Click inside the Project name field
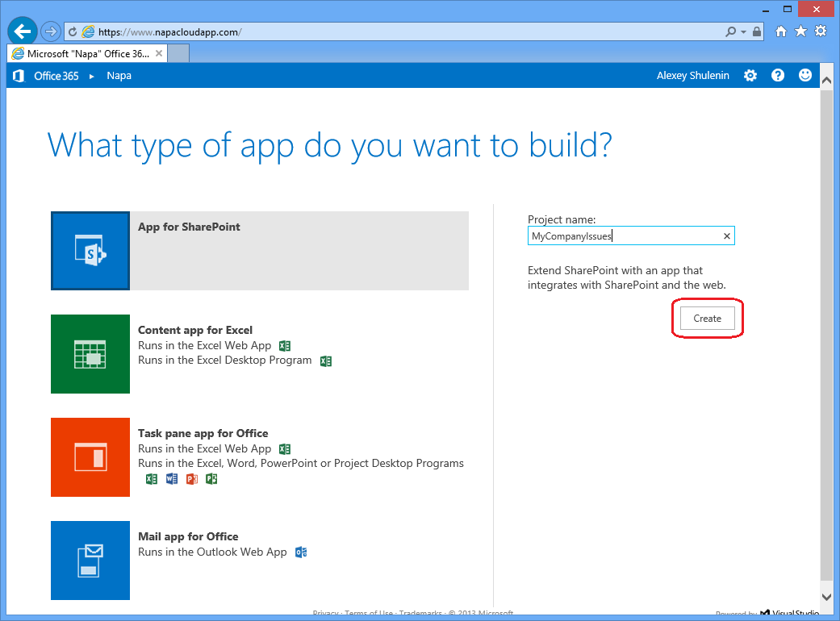The image size is (840, 621). pos(629,235)
